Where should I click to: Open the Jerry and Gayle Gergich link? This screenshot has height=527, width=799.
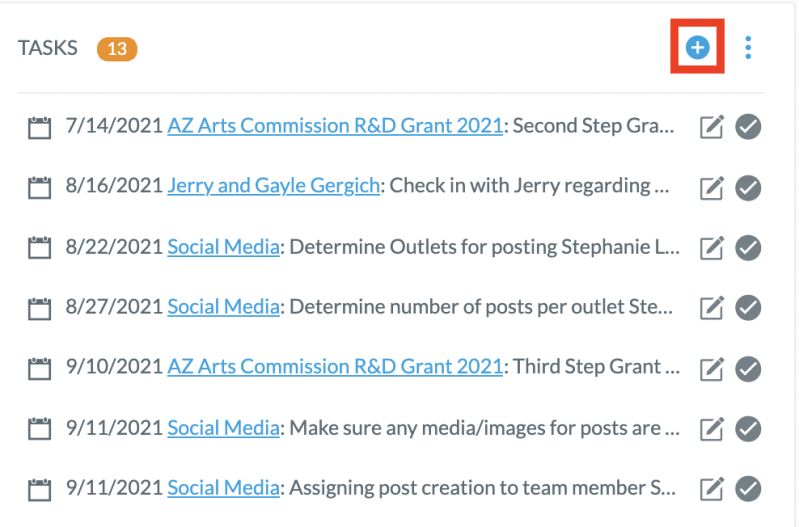pyautogui.click(x=274, y=186)
